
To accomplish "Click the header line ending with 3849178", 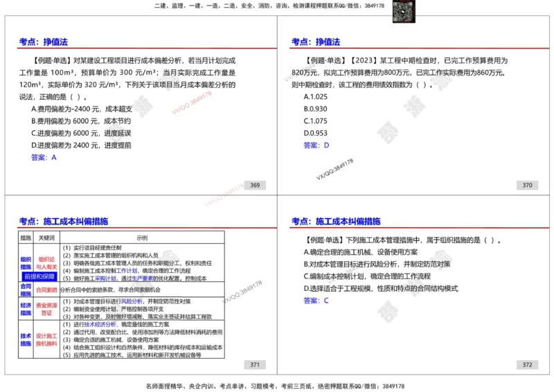I will click(x=269, y=6).
